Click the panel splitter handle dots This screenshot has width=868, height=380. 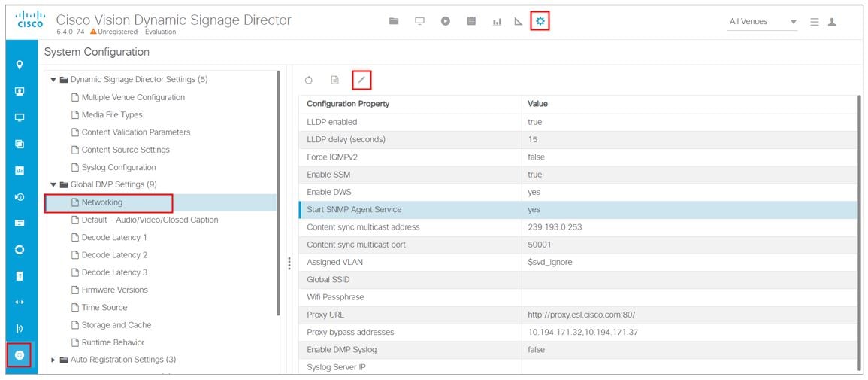pos(289,263)
